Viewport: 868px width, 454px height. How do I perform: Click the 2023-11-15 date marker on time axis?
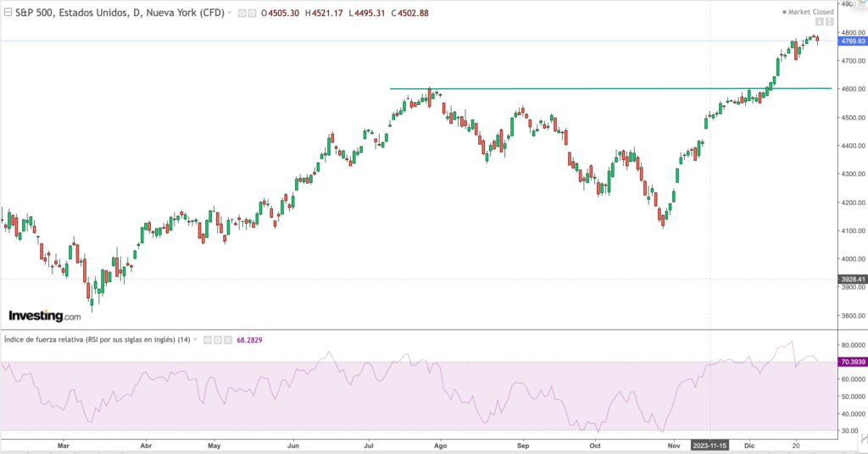click(x=709, y=443)
